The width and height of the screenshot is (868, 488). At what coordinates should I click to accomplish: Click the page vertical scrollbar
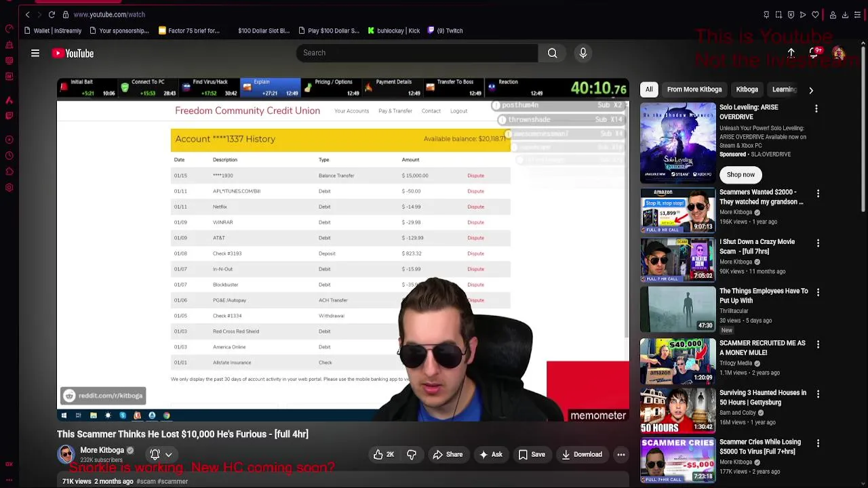863,129
